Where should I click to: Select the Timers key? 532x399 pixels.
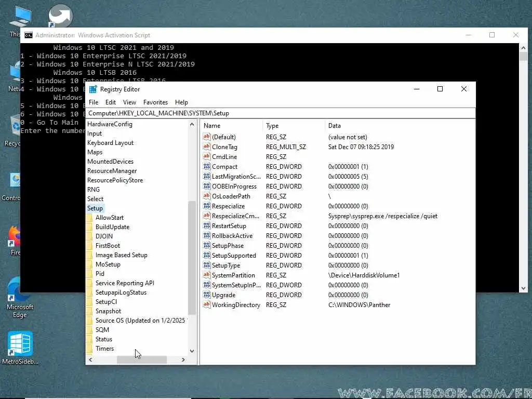click(104, 349)
